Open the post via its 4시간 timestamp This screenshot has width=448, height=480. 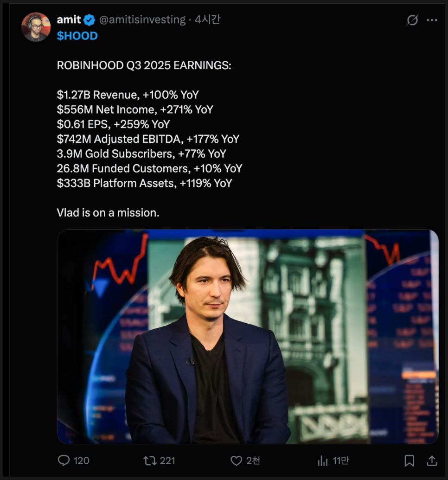tap(207, 20)
